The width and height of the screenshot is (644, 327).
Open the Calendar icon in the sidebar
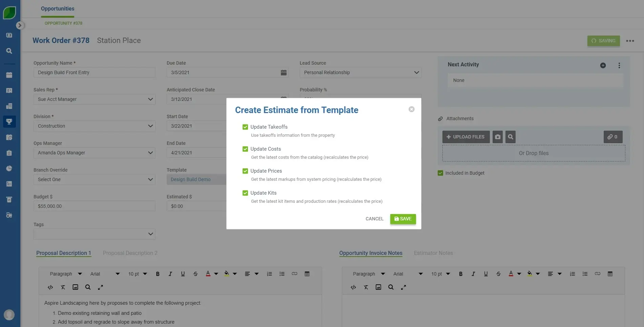(9, 75)
